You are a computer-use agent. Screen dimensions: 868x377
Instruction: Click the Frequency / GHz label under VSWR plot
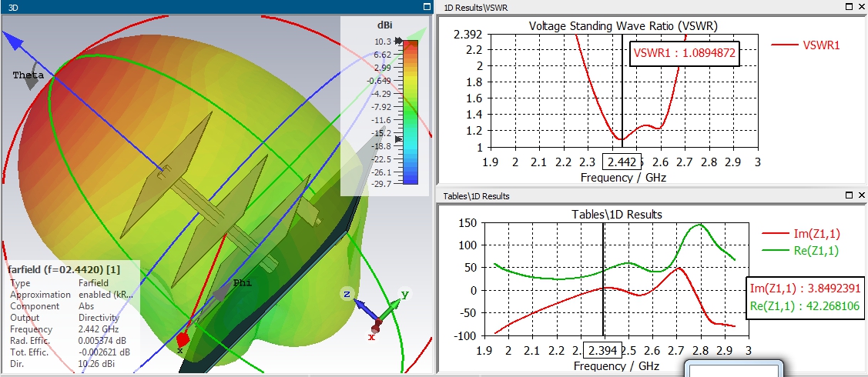623,178
